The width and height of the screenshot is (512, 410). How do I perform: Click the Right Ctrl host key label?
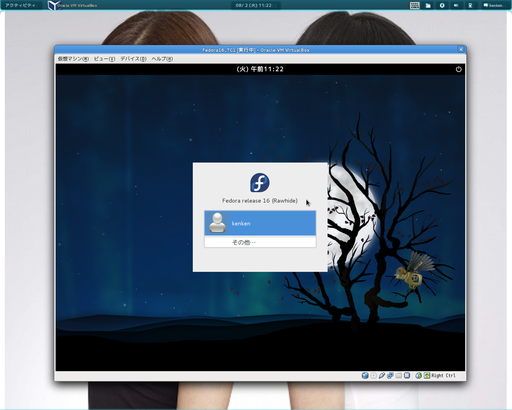[x=443, y=376]
